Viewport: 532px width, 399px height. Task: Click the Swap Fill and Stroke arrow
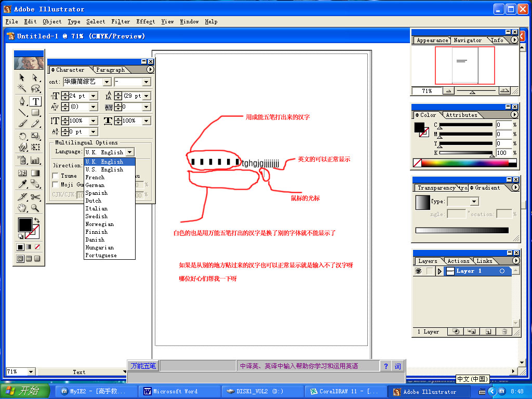(37, 220)
